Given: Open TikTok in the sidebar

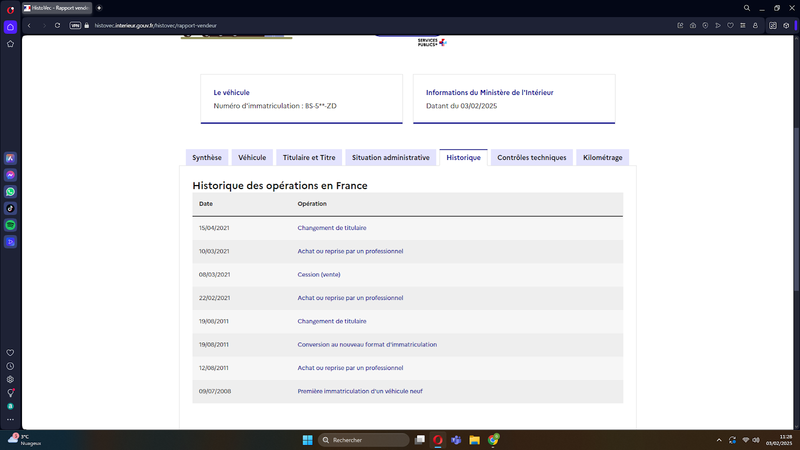Looking at the screenshot, I should 10,208.
